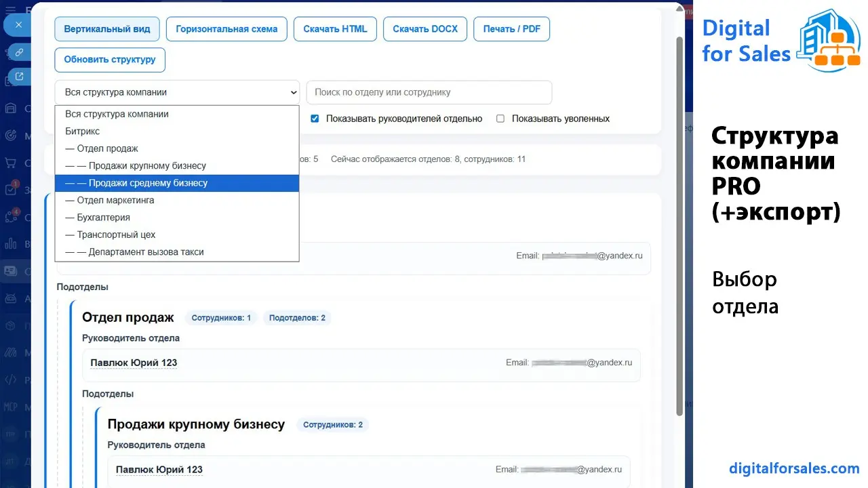Click the chain link icon near sidebar top
The image size is (868, 488).
pyautogui.click(x=18, y=52)
